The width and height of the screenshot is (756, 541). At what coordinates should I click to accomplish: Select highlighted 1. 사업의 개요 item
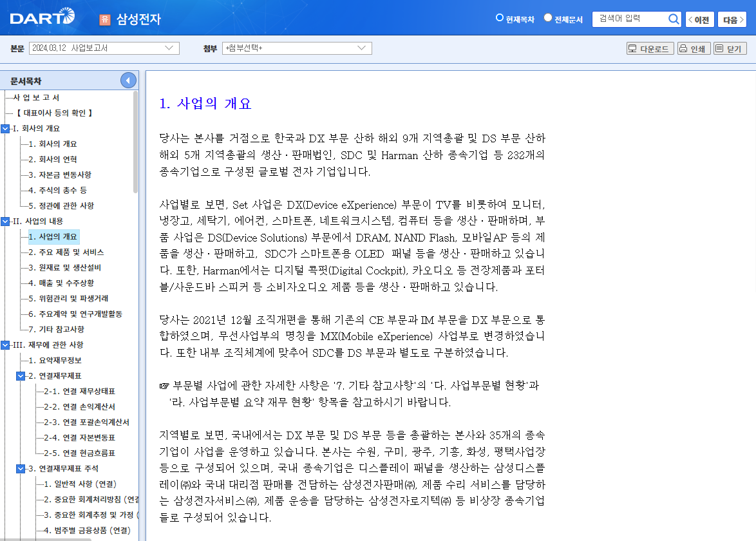[53, 236]
